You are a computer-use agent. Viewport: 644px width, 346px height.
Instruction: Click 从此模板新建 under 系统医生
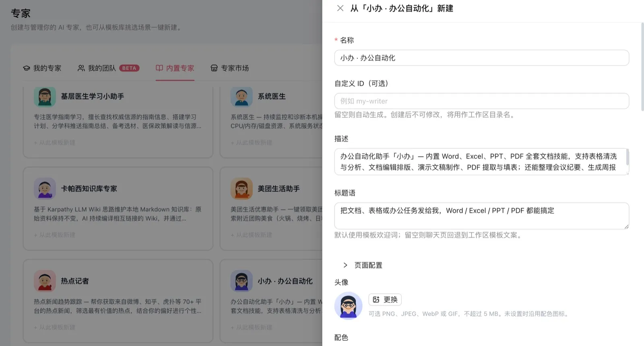coord(252,142)
